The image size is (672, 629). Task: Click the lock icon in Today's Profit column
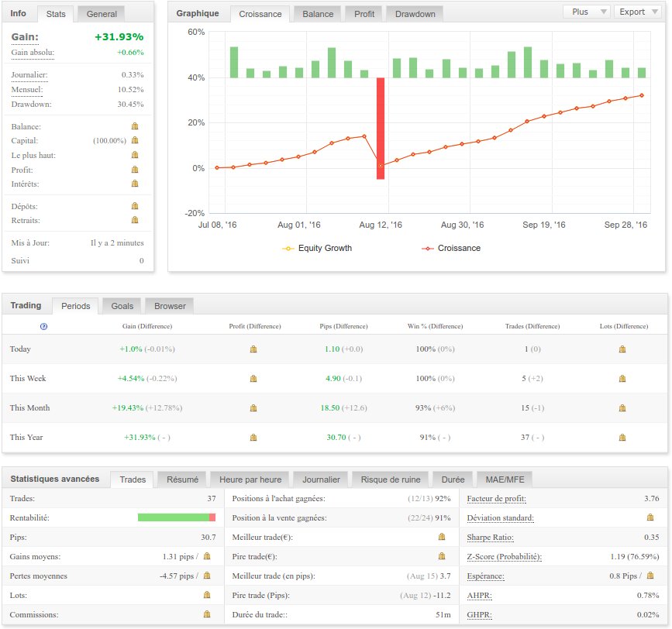coord(253,349)
